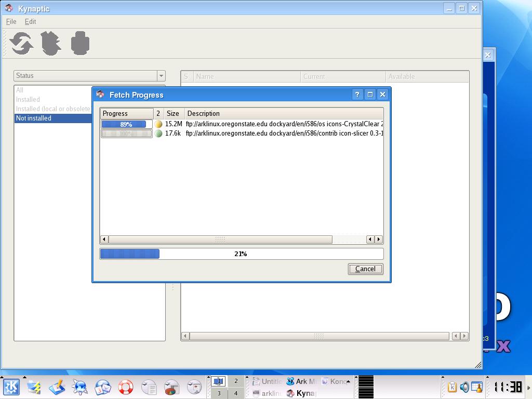Launch the word processor document icon in taskbar
532x399 pixels.
pos(149,387)
